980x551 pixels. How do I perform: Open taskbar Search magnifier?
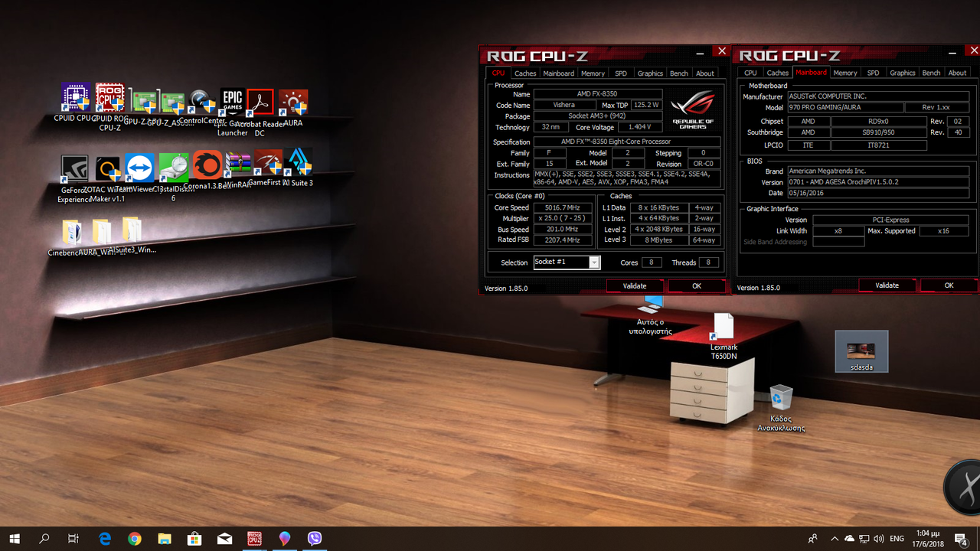(44, 539)
